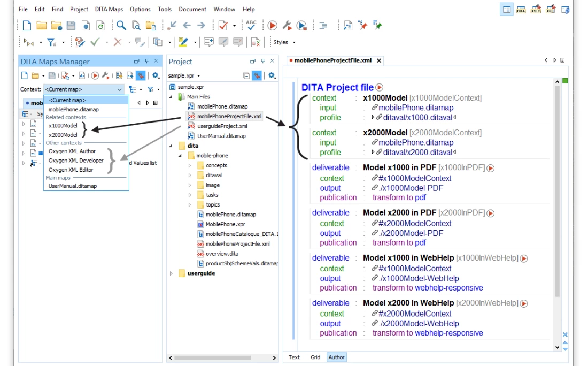Viewport: 588px width, 366px height.
Task: Follow the #x1000ModelContext link under Model x1000 in PDF
Action: (415, 178)
